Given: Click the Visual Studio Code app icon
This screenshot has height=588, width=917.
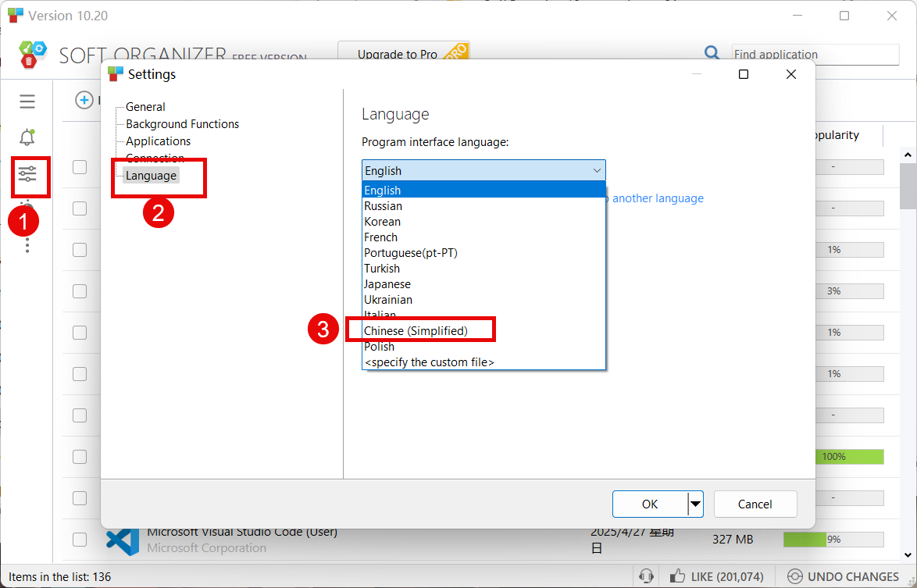Looking at the screenshot, I should pos(123,540).
